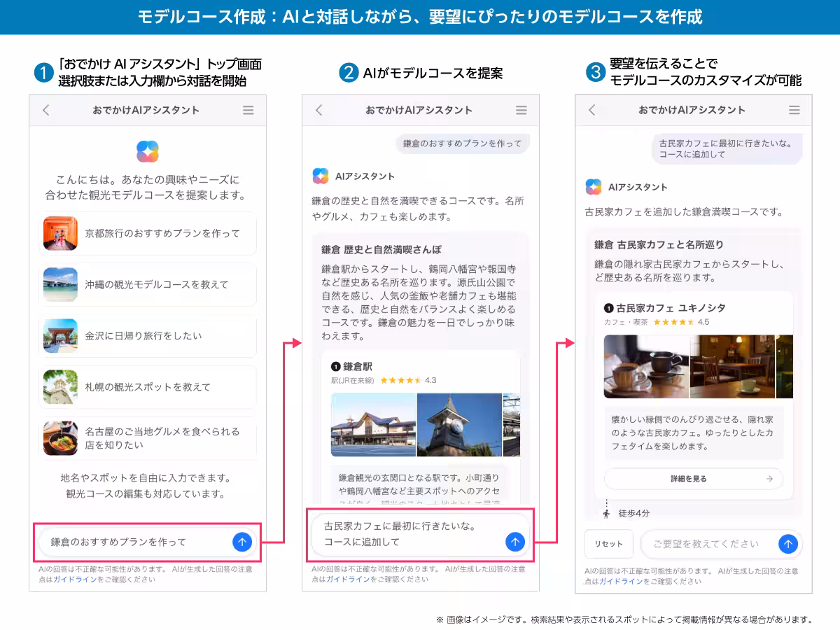Open the hamburger menu on the second screen
This screenshot has width=840, height=630.
tap(521, 110)
